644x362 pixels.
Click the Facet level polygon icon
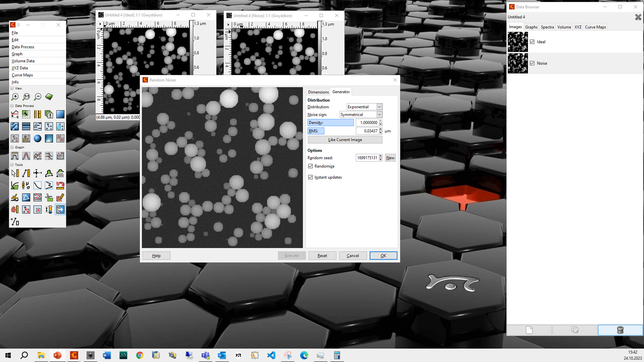15,126
